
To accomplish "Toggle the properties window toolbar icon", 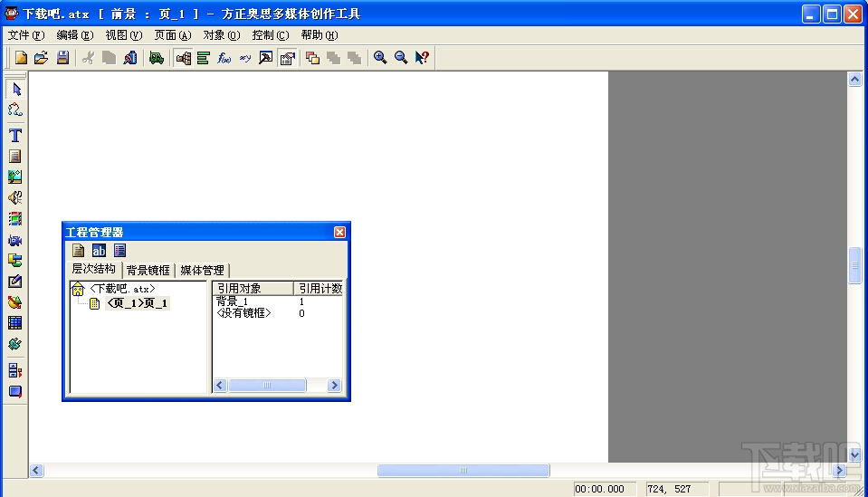I will click(x=287, y=58).
